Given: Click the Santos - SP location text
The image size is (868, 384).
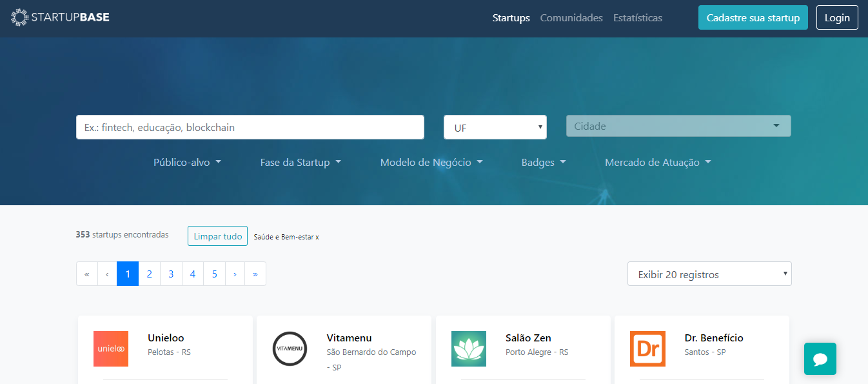Looking at the screenshot, I should (705, 352).
